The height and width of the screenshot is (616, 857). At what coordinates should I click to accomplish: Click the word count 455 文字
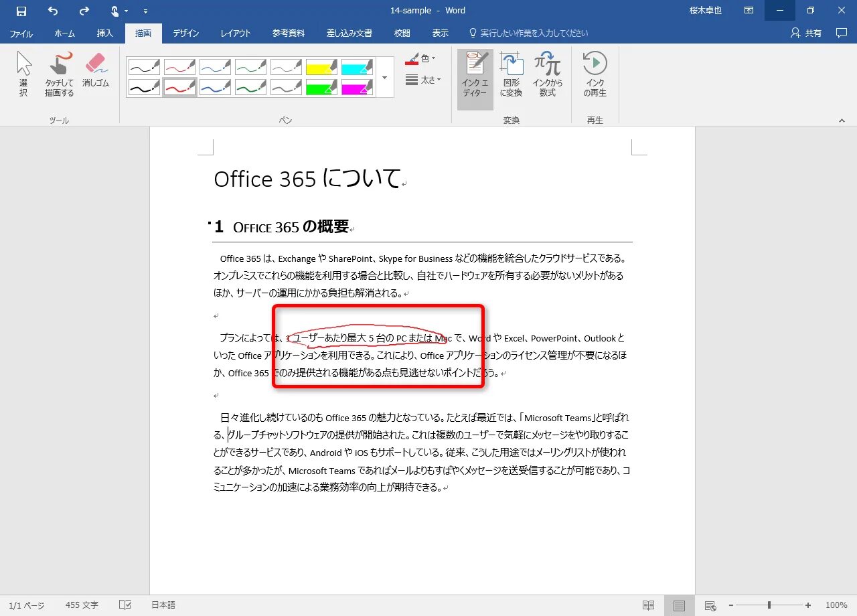pos(82,605)
